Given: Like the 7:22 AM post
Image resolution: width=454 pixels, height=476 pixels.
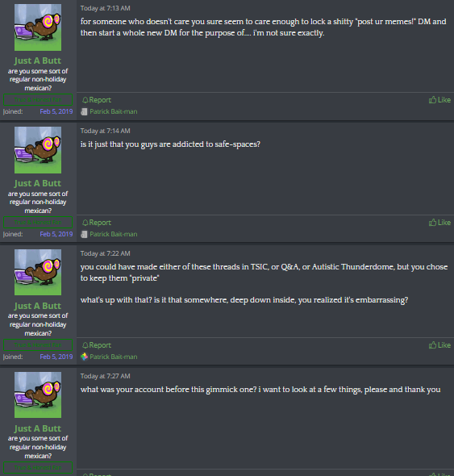Looking at the screenshot, I should [x=439, y=345].
